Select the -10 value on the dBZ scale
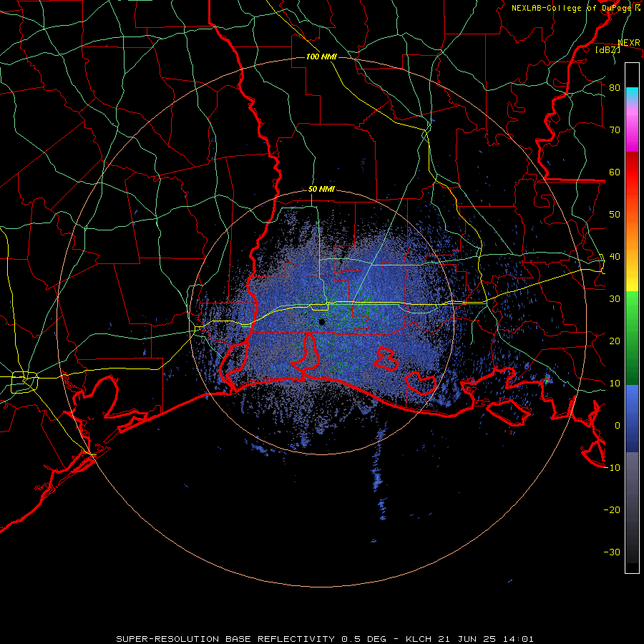The height and width of the screenshot is (644, 644). (x=612, y=468)
